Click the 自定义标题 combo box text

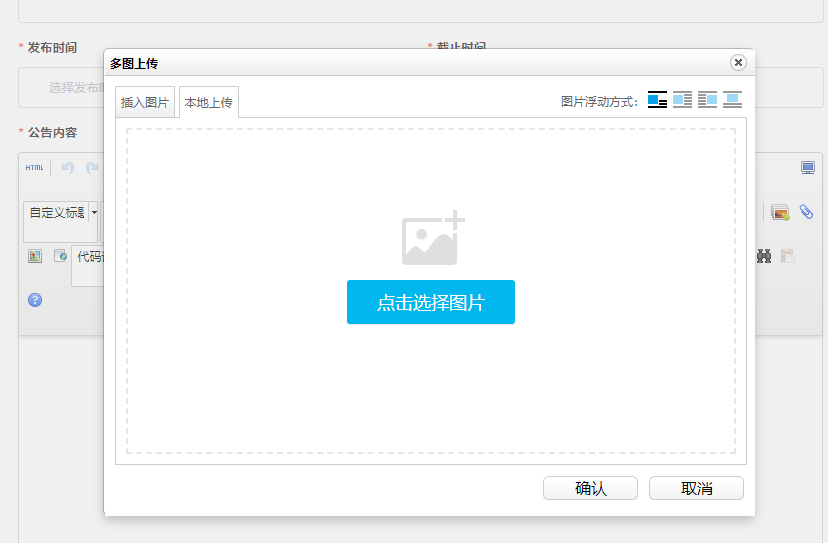[57, 212]
